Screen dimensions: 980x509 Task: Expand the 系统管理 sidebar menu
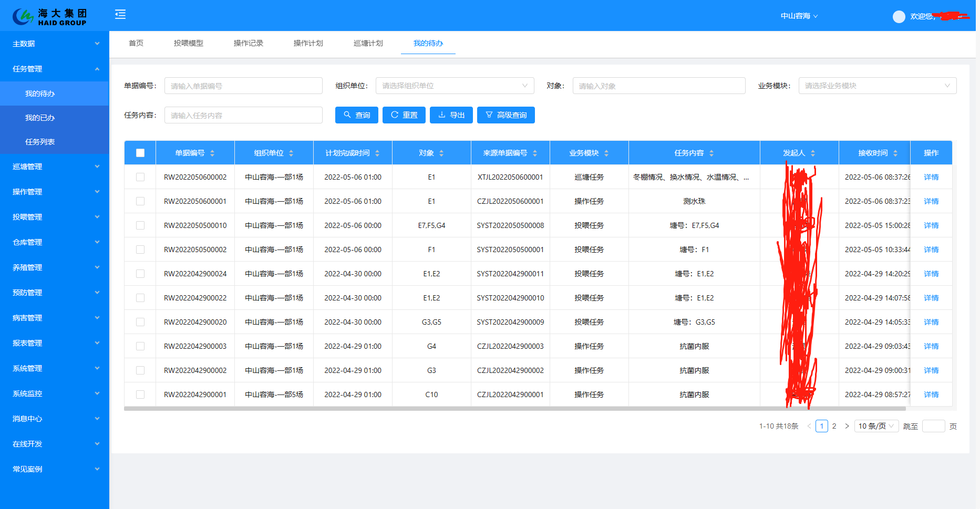tap(55, 368)
